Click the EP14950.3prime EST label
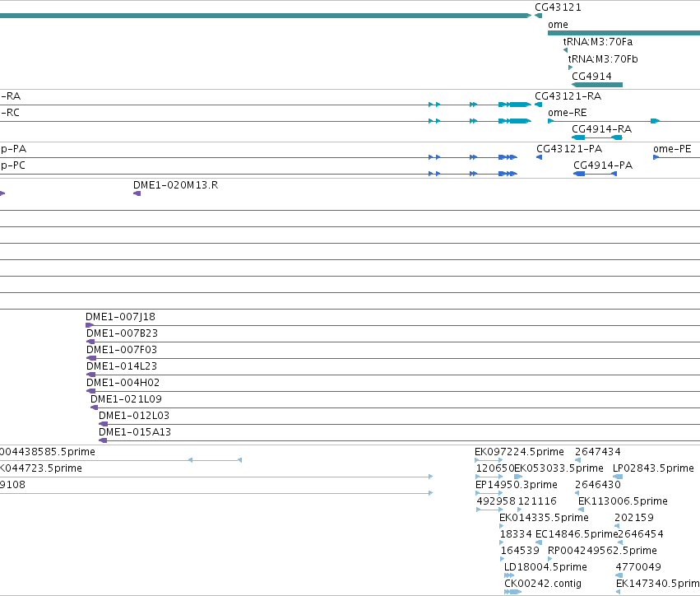Screen dimensions: 700x596 point(517,485)
